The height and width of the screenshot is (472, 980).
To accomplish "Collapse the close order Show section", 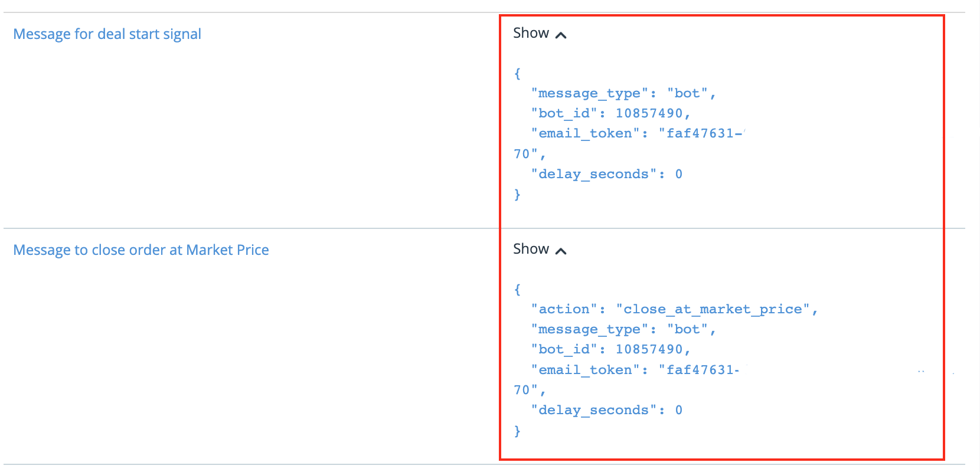I will (x=531, y=250).
